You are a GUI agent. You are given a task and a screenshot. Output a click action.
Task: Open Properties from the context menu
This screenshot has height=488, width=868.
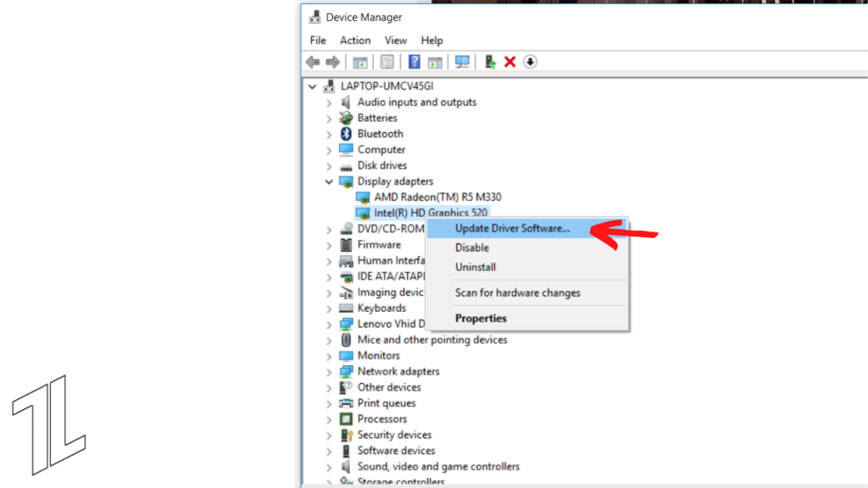[x=481, y=319]
